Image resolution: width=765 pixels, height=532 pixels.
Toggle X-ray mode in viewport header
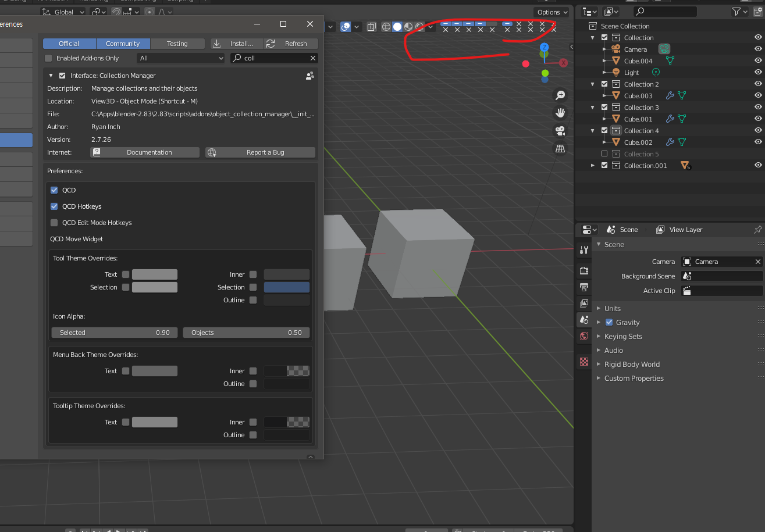[371, 27]
